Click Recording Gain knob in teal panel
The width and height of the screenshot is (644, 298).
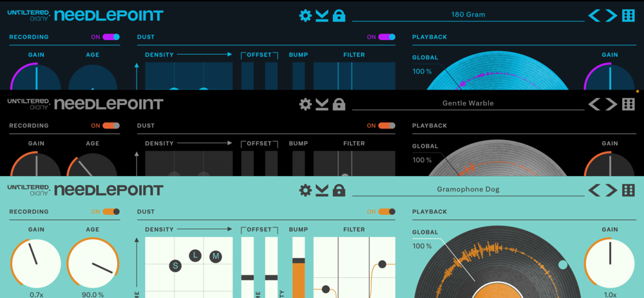coord(35,263)
